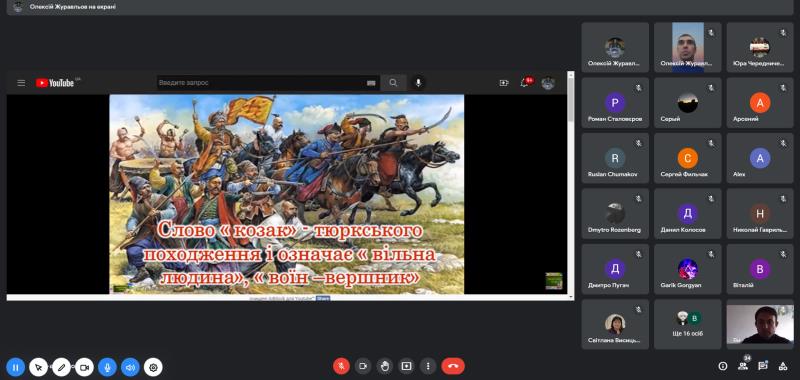
Task: Leave the call with red hang-up button
Action: tap(453, 366)
